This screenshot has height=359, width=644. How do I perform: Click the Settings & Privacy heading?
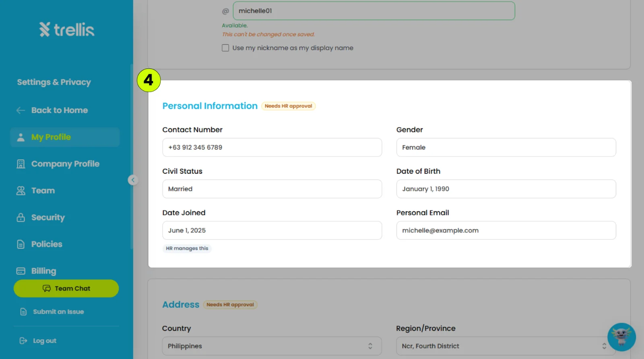click(x=54, y=82)
